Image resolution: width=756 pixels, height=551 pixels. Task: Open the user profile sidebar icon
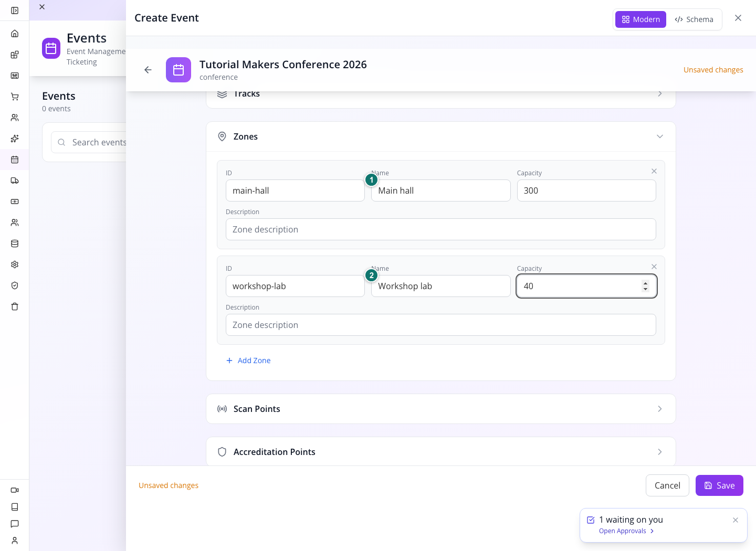pyautogui.click(x=15, y=541)
